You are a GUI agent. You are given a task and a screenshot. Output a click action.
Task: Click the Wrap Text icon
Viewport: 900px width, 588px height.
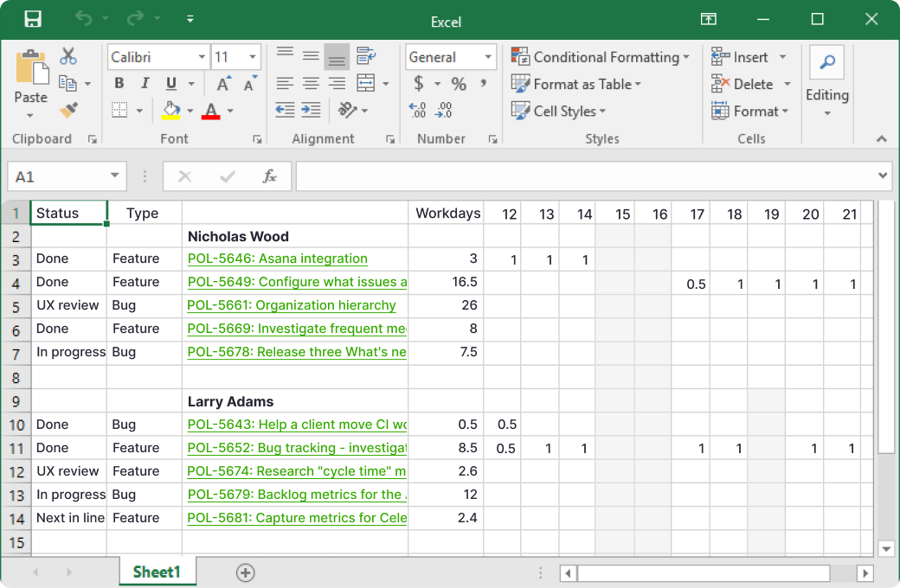[366, 56]
